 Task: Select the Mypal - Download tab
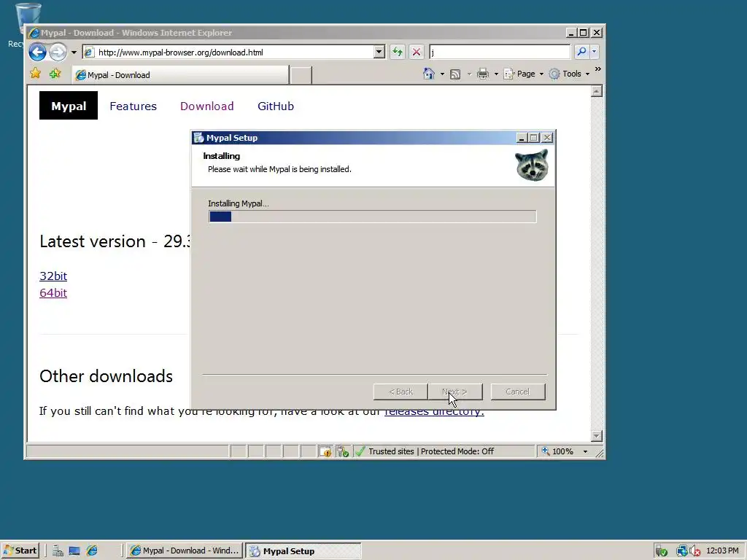coord(180,75)
